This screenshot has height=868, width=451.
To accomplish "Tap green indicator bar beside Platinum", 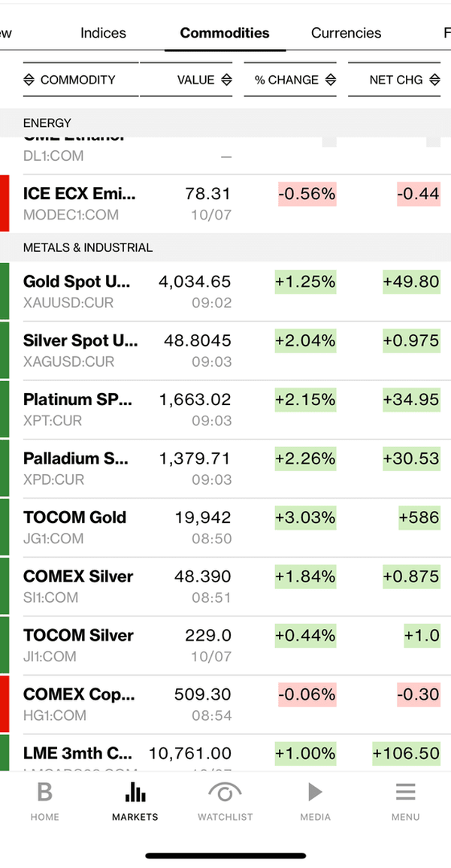I will pyautogui.click(x=5, y=410).
